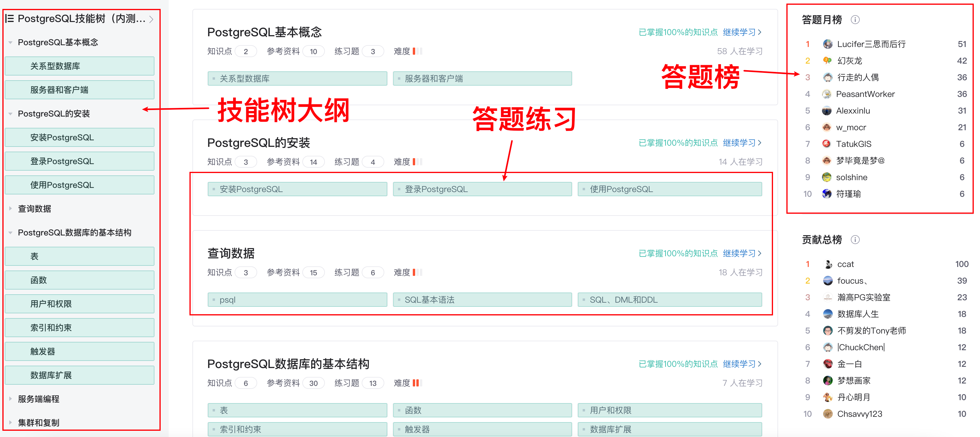The height and width of the screenshot is (437, 980).
Task: Select 登录PostgreSQL in the sidebar outline
Action: pos(80,161)
